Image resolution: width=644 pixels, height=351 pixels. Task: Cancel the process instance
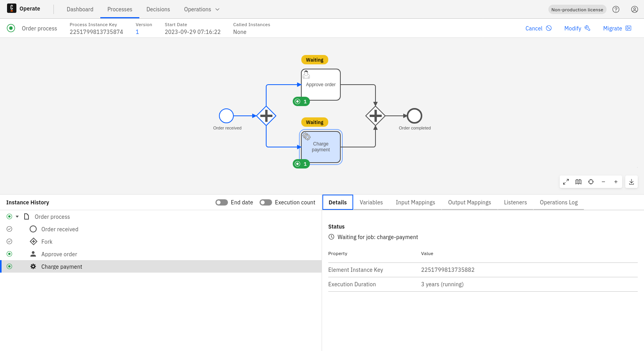(538, 28)
